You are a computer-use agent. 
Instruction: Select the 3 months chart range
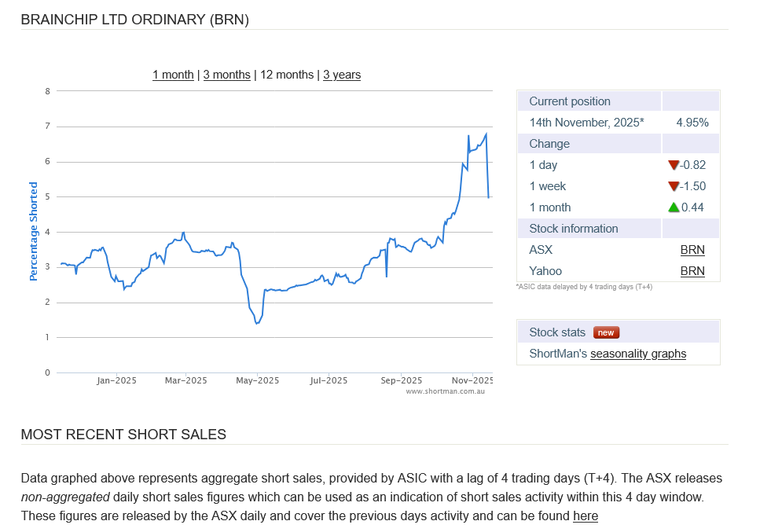(x=226, y=75)
